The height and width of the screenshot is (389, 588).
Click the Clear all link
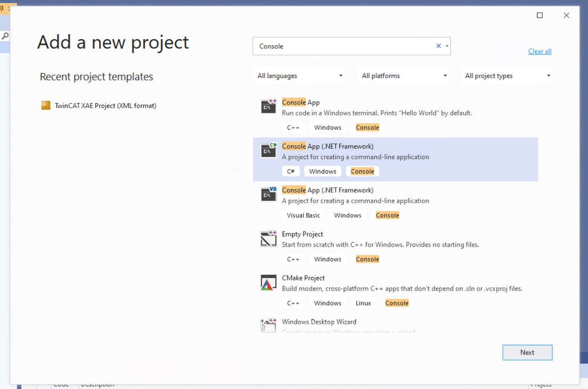[x=540, y=51]
